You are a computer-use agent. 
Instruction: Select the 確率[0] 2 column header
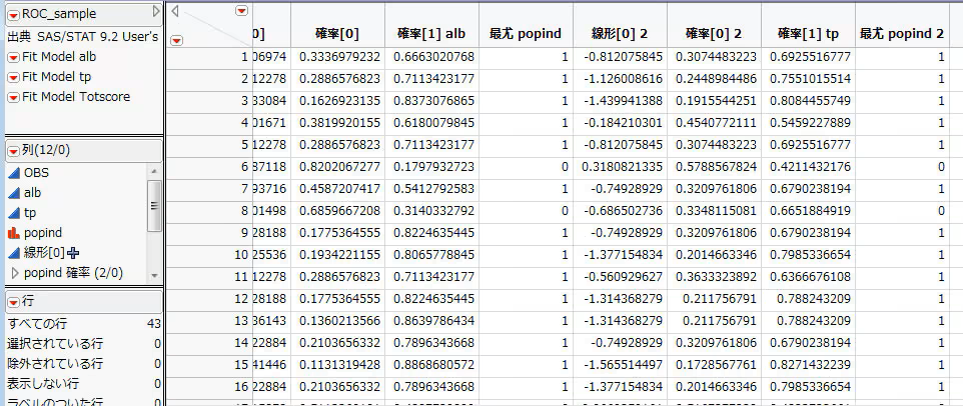point(714,34)
